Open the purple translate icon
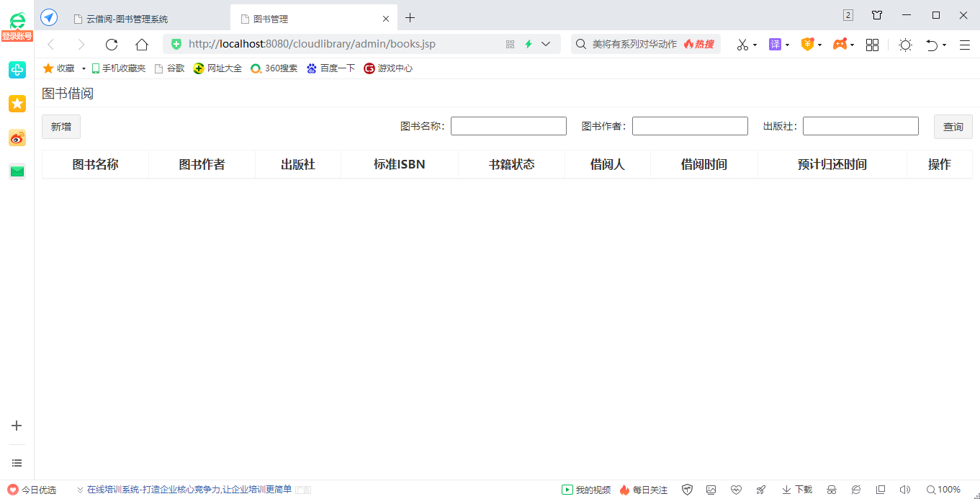The image size is (980, 499). click(x=775, y=45)
